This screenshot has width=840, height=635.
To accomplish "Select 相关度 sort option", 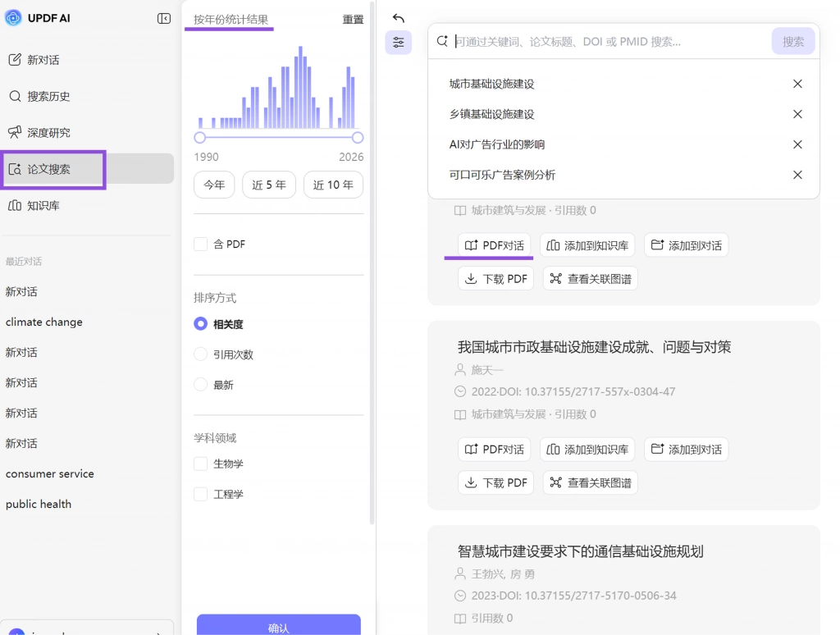I will (x=200, y=324).
